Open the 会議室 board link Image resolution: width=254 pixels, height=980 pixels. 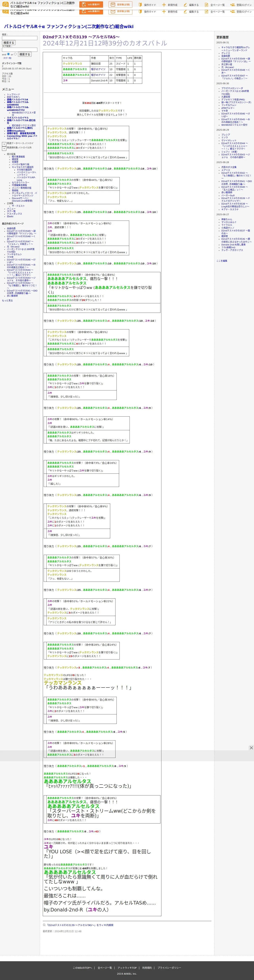(15, 162)
